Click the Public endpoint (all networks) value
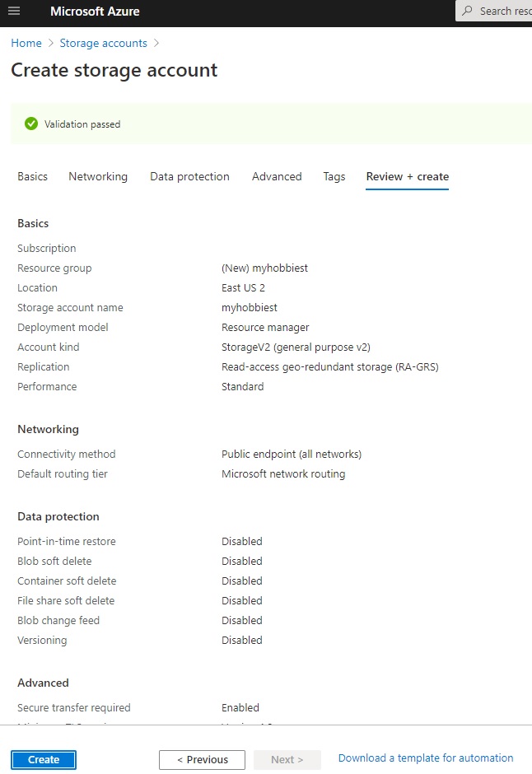The image size is (532, 774). click(292, 455)
